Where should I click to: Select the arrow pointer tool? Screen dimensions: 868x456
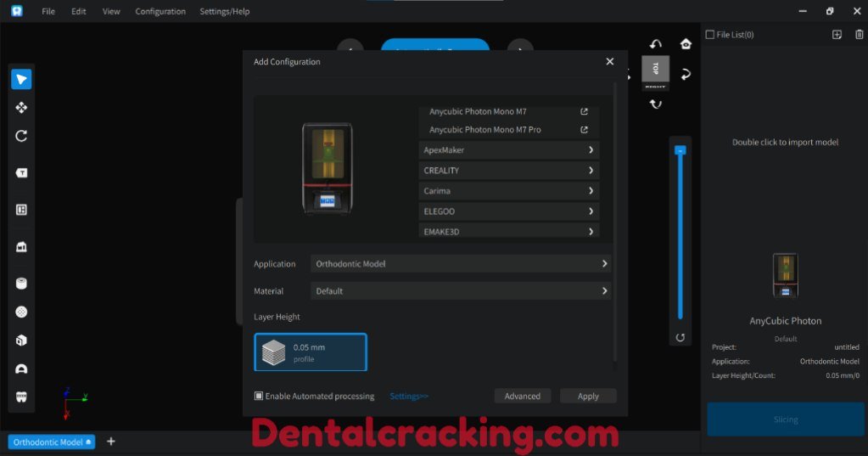click(21, 79)
